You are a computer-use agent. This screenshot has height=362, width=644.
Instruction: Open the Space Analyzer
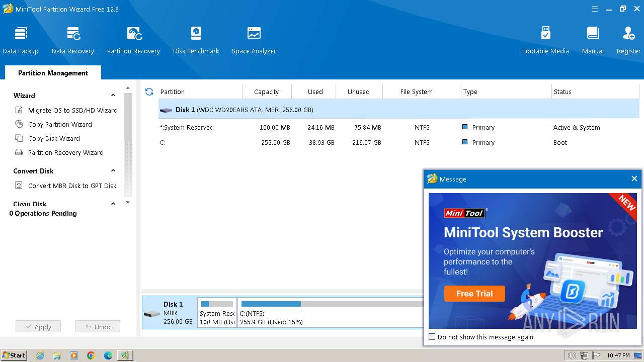click(254, 40)
